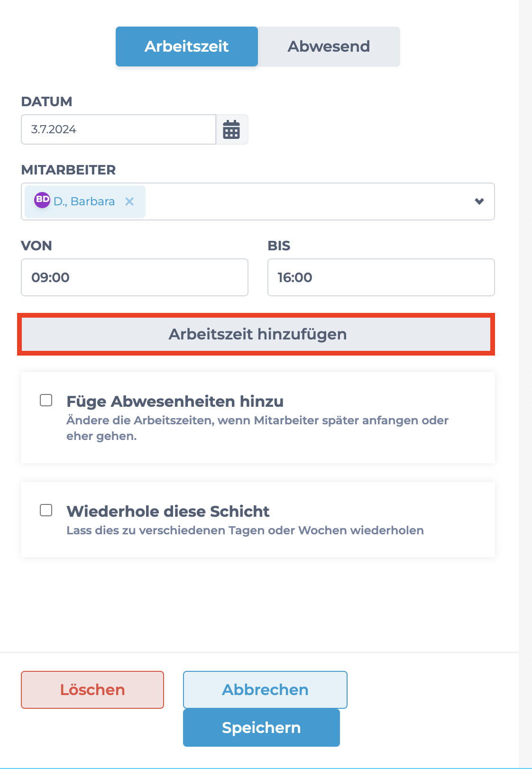Click the D., Barbara employee chip
This screenshot has height=769, width=532.
click(85, 201)
